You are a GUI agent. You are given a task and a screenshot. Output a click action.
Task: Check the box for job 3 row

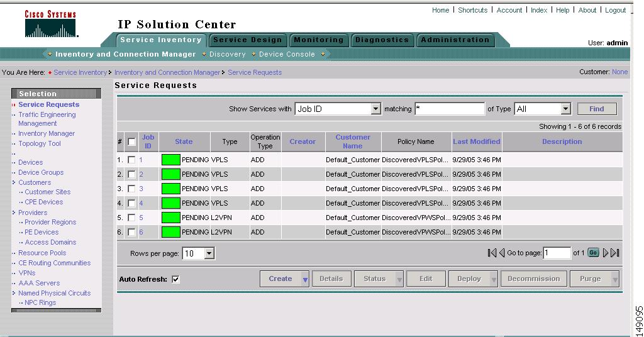(131, 189)
